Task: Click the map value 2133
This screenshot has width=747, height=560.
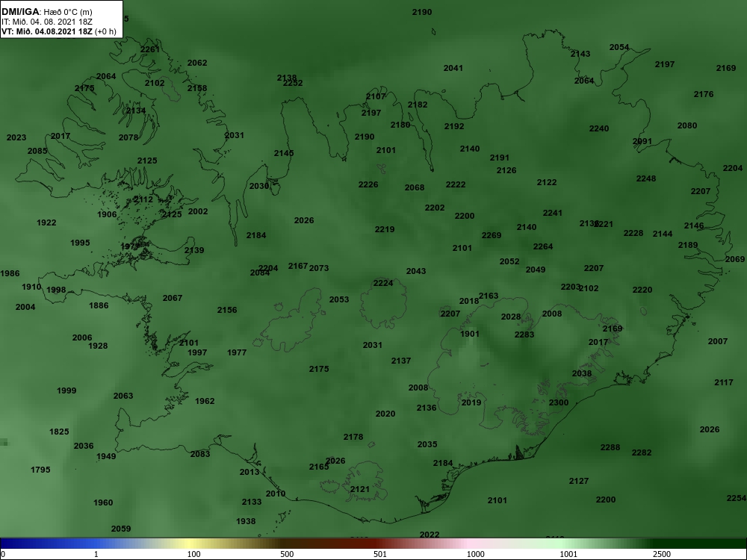Action: click(252, 502)
